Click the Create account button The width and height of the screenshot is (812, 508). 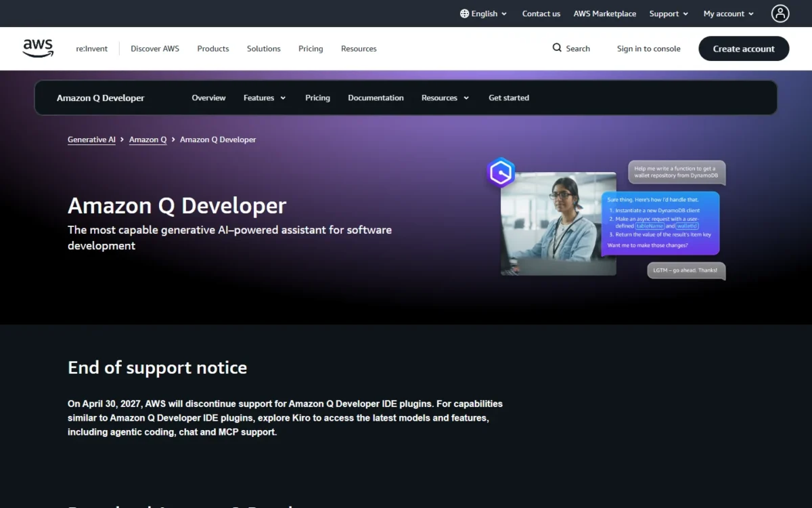(744, 49)
